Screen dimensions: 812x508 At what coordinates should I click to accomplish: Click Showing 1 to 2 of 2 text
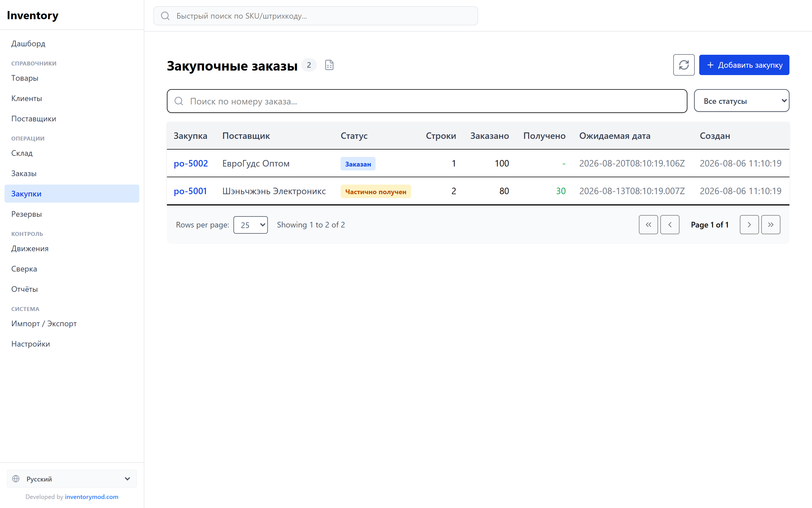click(311, 225)
